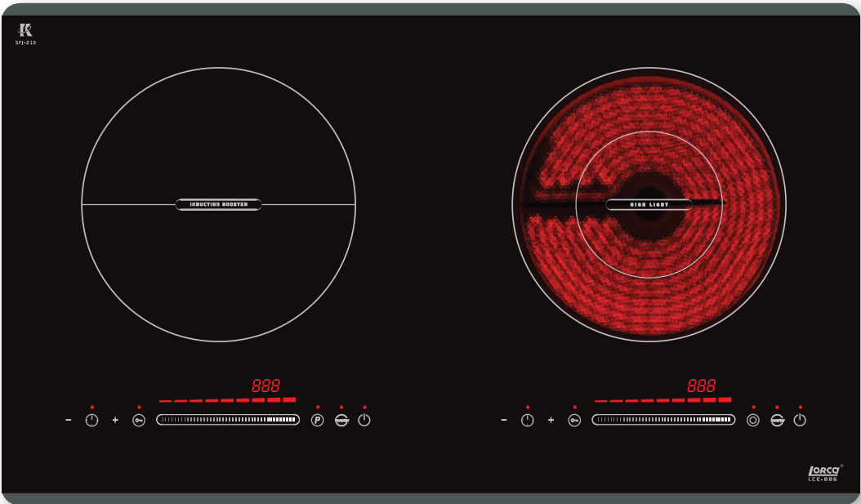This screenshot has height=504, width=861.
Task: Tap the child lock key icon on the high light panel
Action: pos(574,420)
